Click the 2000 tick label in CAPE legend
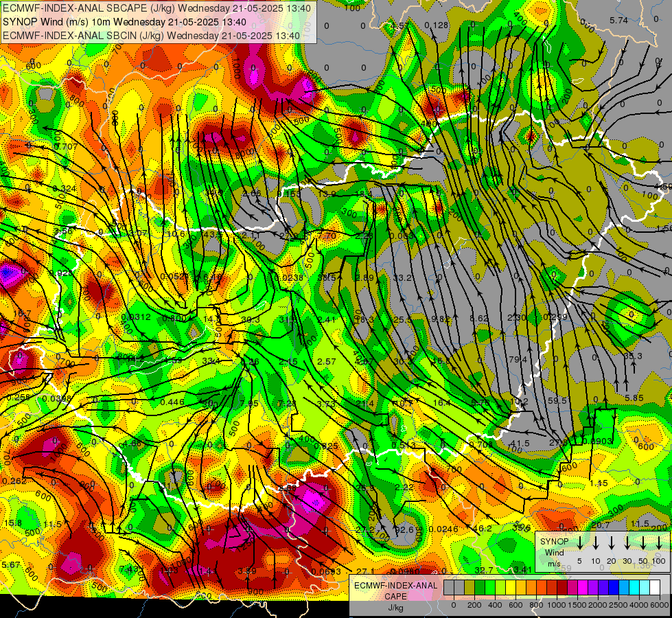The height and width of the screenshot is (618, 672). pyautogui.click(x=597, y=605)
